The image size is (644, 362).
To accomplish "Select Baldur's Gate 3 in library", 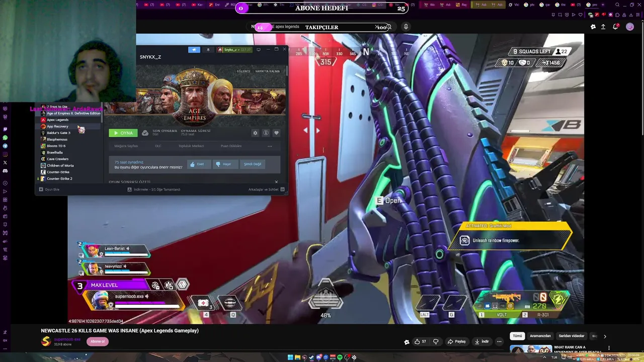I will point(58,133).
